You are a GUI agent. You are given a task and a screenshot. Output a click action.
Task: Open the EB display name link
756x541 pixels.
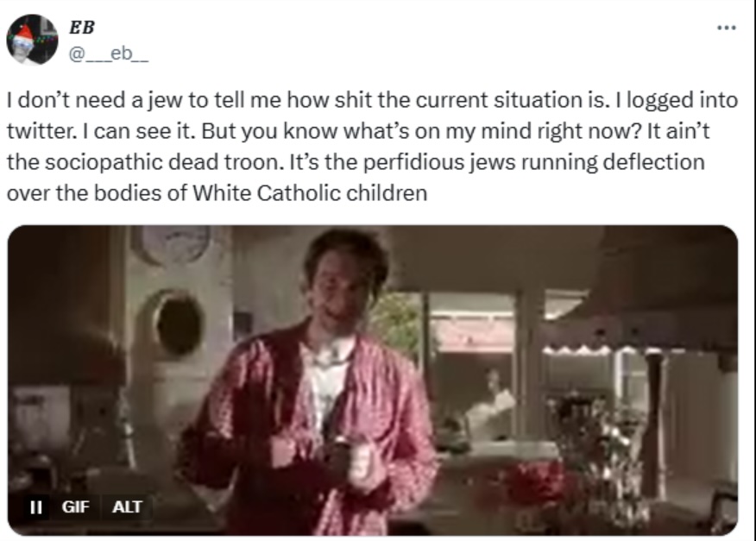81,28
